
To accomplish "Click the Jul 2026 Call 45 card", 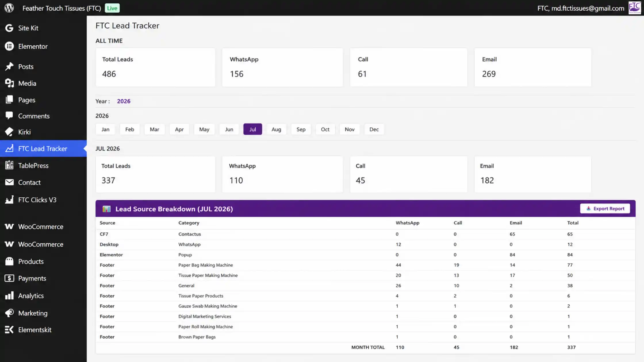I will click(409, 174).
